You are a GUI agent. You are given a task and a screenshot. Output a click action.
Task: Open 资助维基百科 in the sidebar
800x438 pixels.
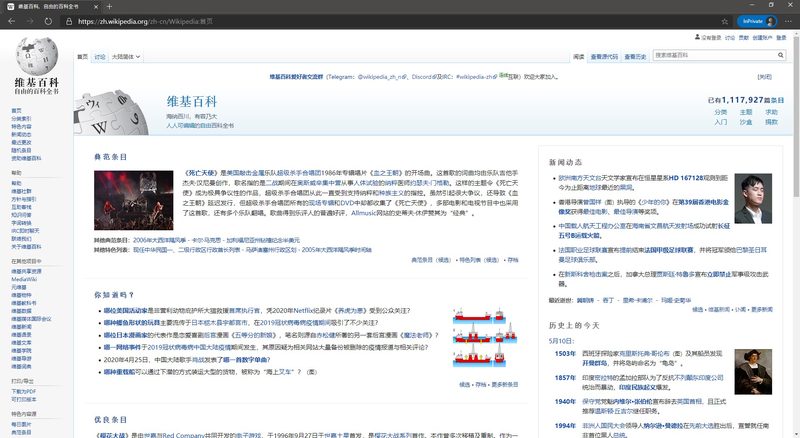tap(26, 158)
